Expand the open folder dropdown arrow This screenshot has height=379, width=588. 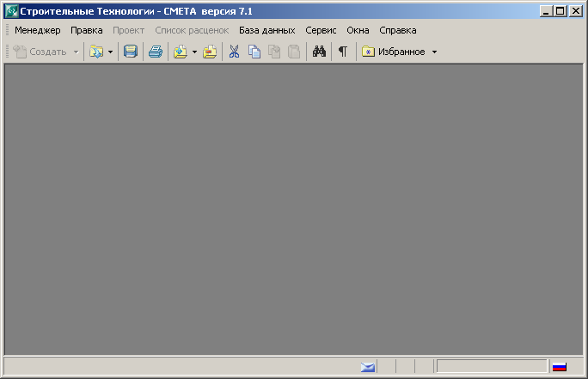(111, 52)
